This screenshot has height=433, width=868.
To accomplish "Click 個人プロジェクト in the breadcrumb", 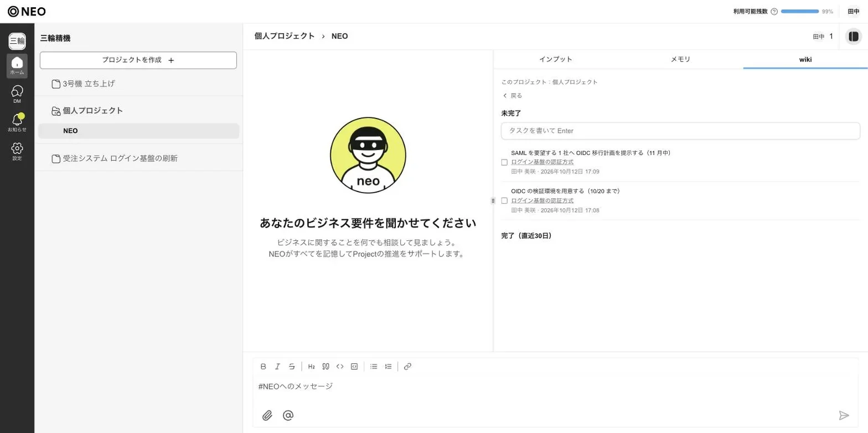I will [x=285, y=37].
